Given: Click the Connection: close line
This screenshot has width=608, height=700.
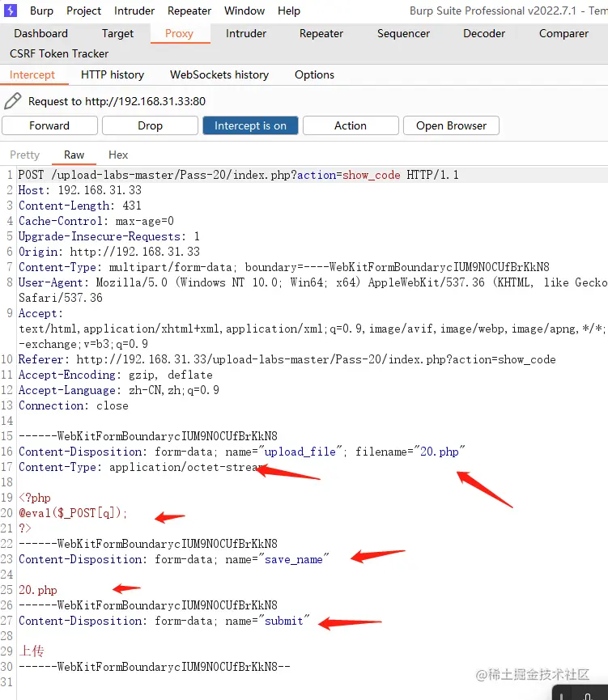Looking at the screenshot, I should coord(73,405).
